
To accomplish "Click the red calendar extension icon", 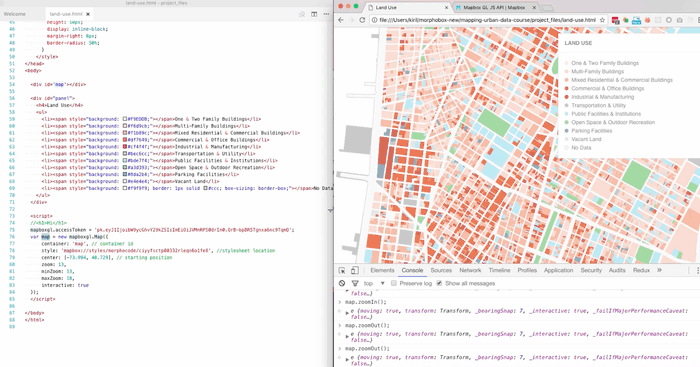I will (615, 20).
